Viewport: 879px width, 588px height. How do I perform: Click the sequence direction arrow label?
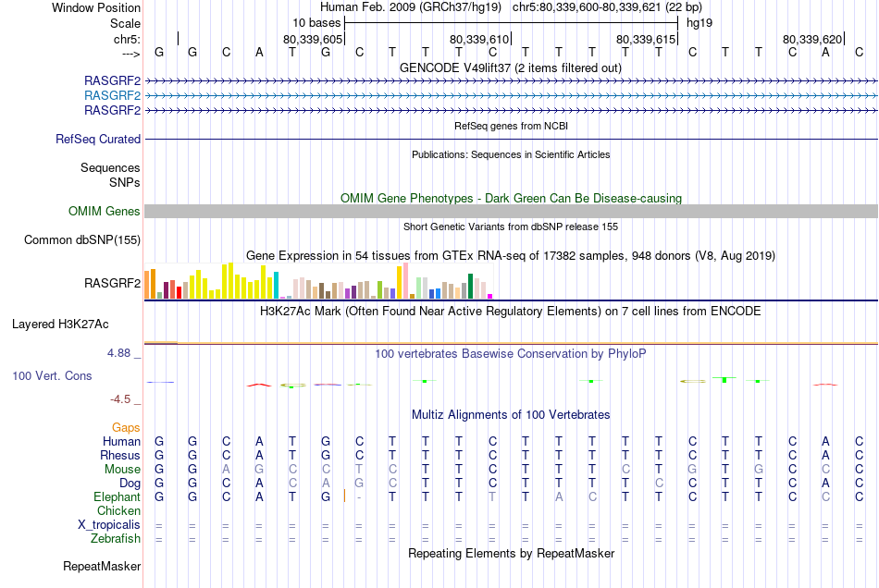pyautogui.click(x=130, y=54)
